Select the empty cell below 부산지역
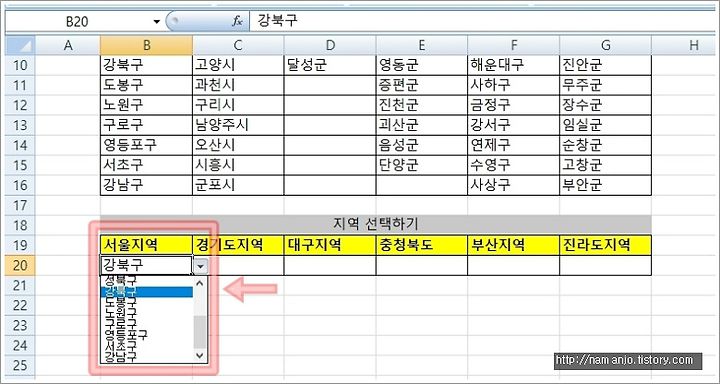This screenshot has width=720, height=384. (x=514, y=265)
